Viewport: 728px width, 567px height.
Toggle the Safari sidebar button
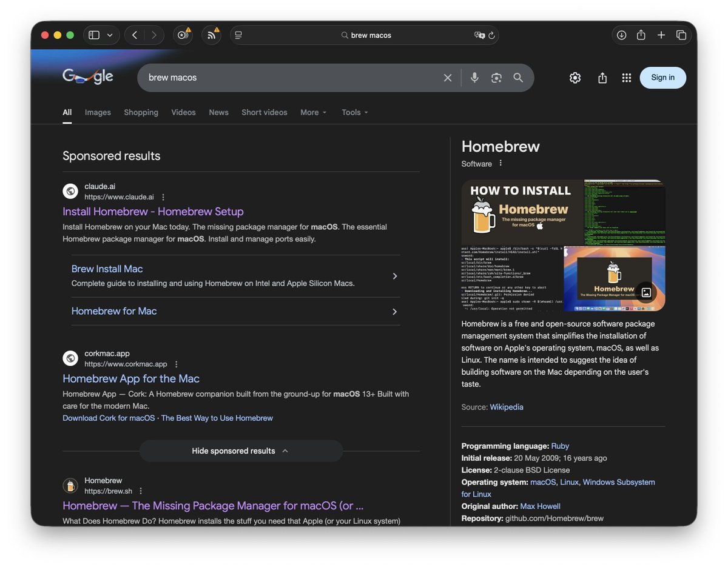(x=94, y=35)
